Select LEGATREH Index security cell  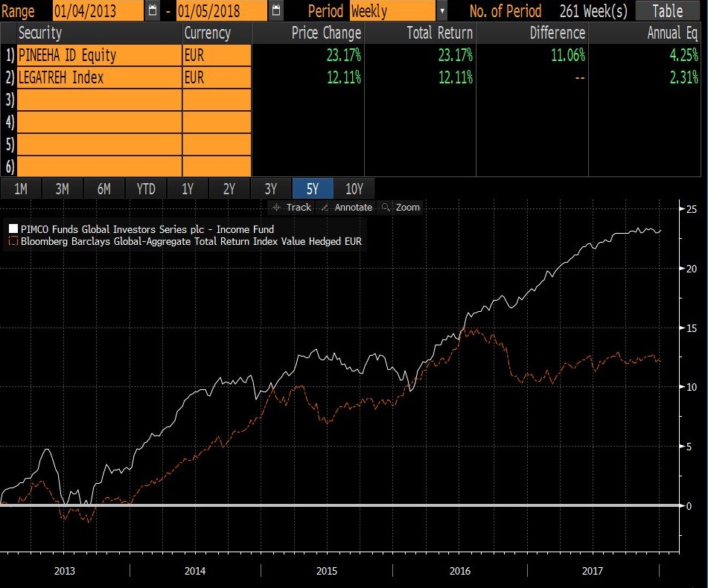click(99, 77)
